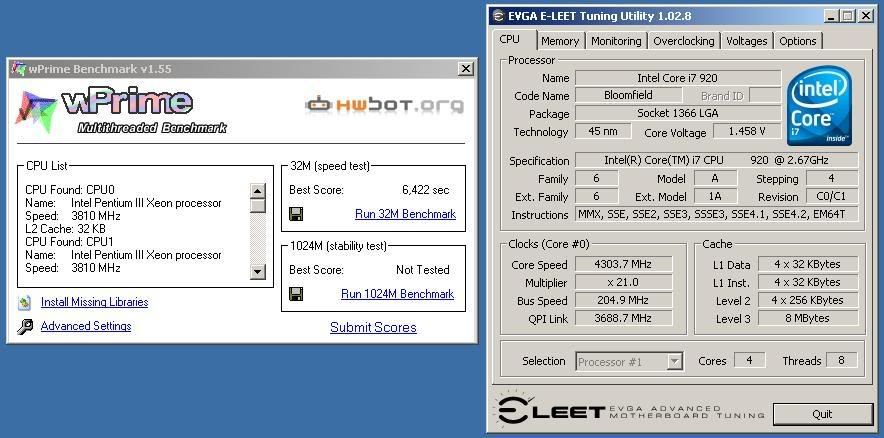Click the 32M Best Score 6,422 sec text

426,191
